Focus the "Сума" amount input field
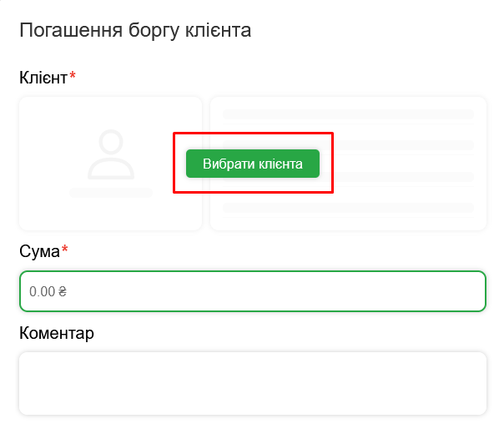Viewport: 504px width, 444px height. (252, 292)
